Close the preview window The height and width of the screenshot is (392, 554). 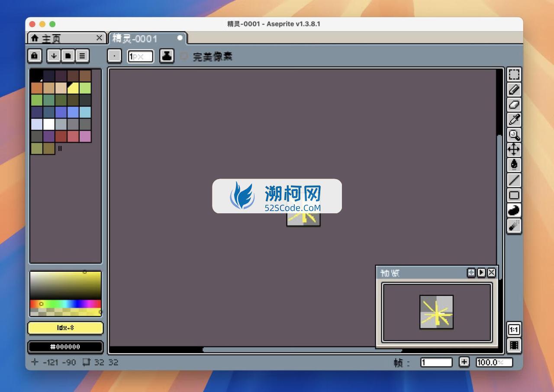point(491,273)
